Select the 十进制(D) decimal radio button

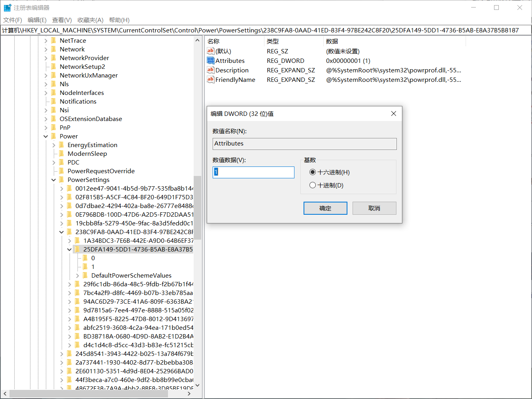(x=313, y=185)
